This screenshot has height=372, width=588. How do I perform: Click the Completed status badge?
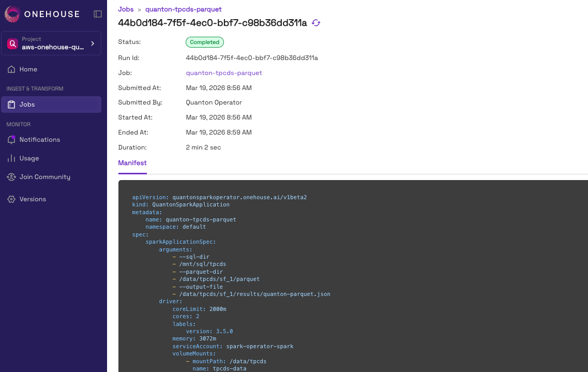[x=205, y=42]
